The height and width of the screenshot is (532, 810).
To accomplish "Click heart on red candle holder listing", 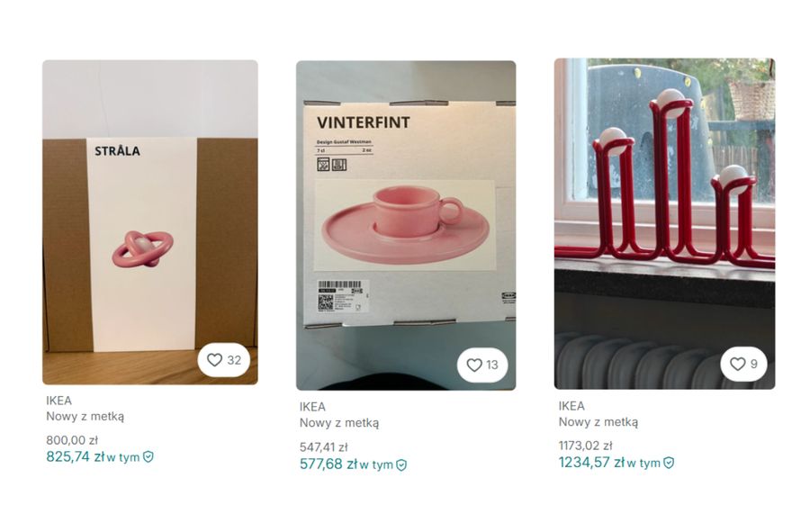I will [737, 365].
